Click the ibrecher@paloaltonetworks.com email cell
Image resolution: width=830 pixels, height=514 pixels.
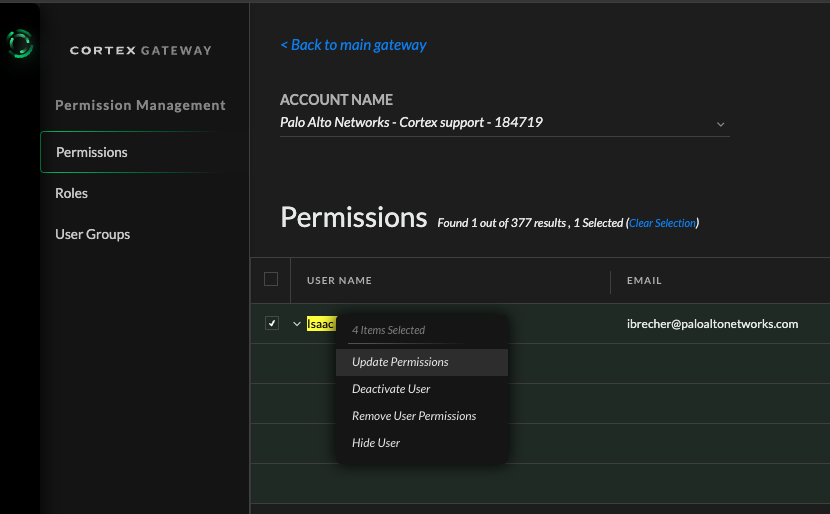click(712, 324)
